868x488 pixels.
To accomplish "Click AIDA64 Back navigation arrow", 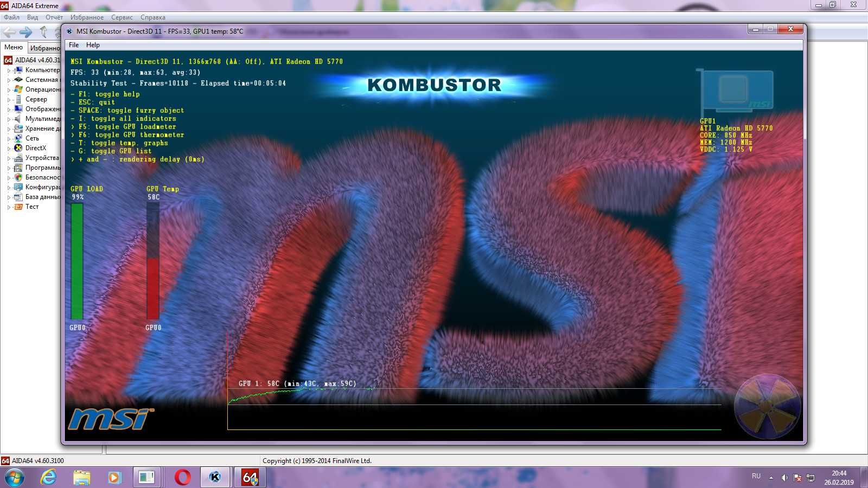I will pyautogui.click(x=9, y=32).
